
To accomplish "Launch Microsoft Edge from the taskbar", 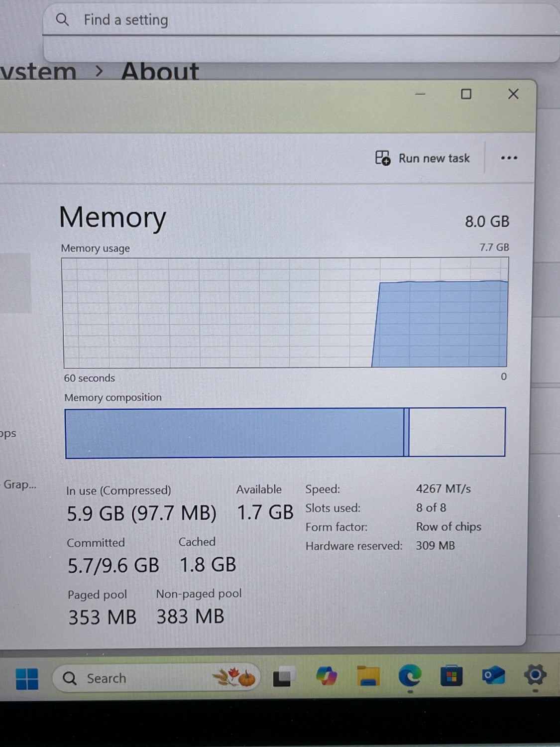I will coord(410,676).
